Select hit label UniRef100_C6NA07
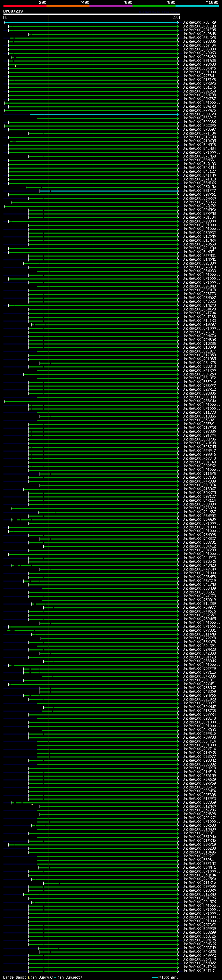 [x=199, y=298]
